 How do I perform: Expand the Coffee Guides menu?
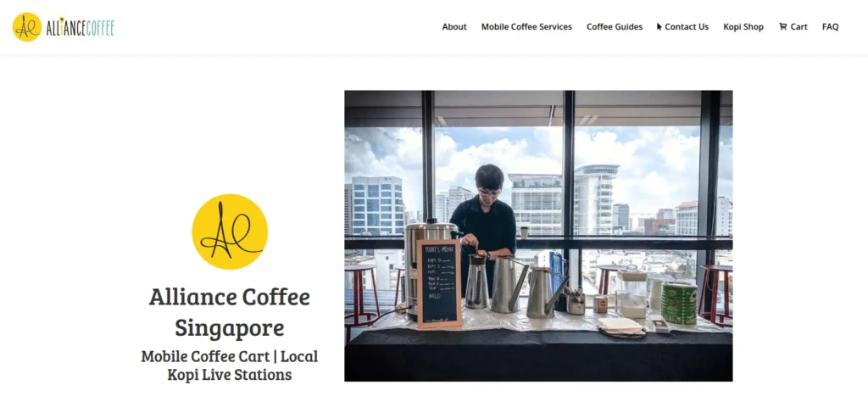point(615,26)
